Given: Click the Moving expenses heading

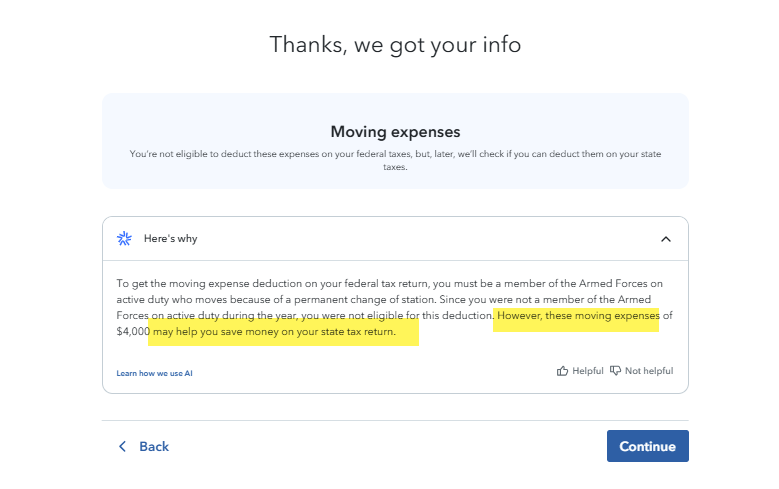Looking at the screenshot, I should [x=395, y=131].
